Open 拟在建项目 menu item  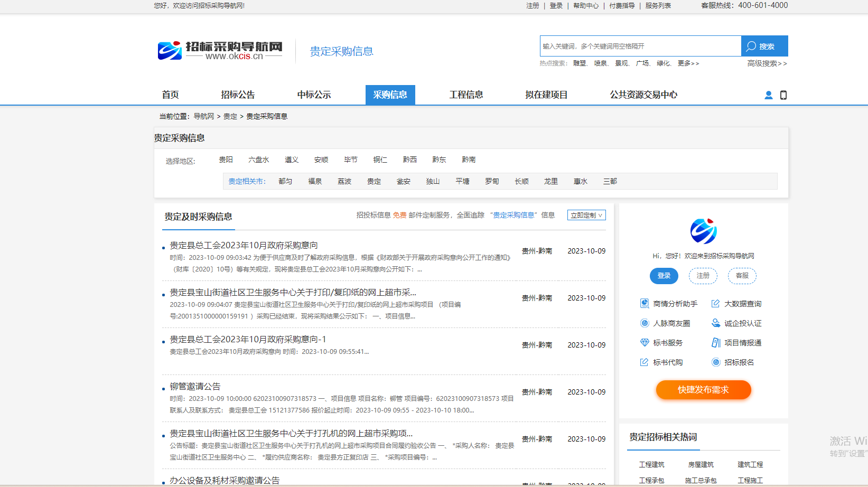[546, 95]
